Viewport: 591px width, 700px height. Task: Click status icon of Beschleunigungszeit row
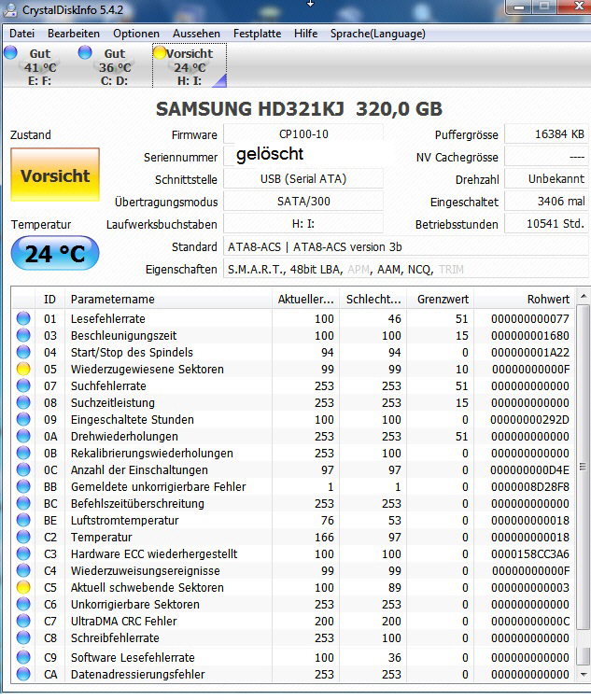click(x=23, y=335)
